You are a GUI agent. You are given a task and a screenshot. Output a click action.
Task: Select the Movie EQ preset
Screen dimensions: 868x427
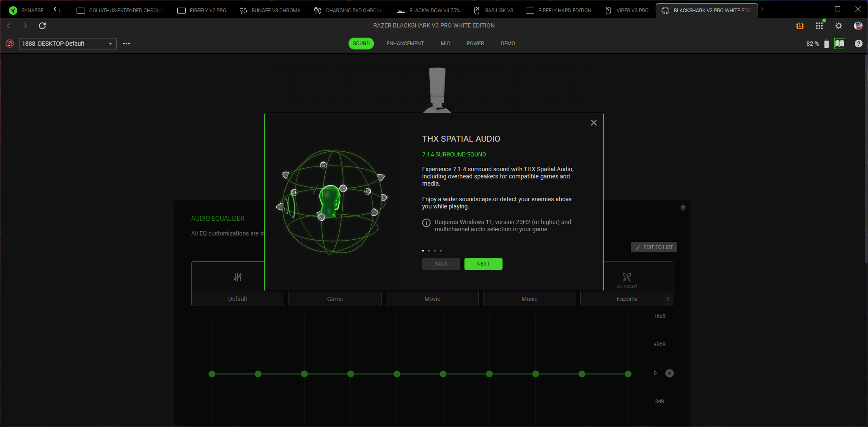[432, 299]
